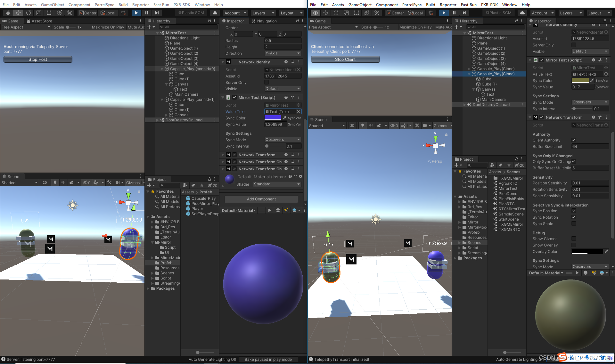Screen dimensions: 615x364
Task: Open the Plastic SCM panel
Action: (x=191, y=13)
